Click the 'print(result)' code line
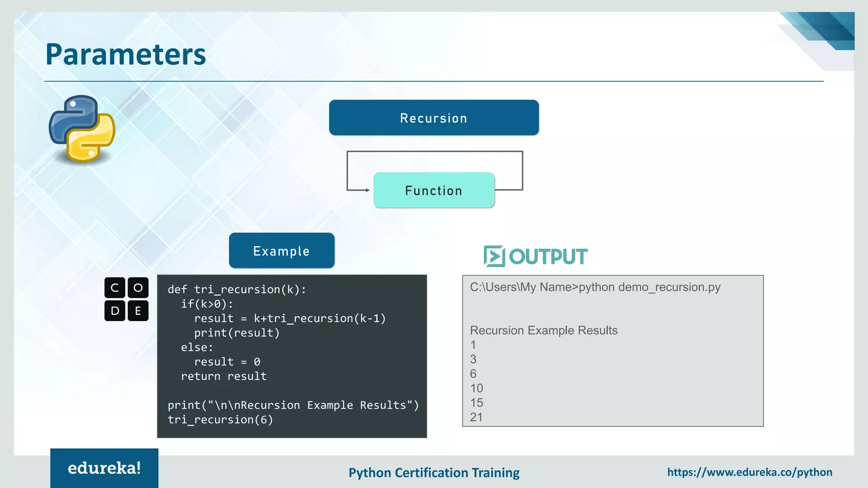The height and width of the screenshot is (488, 868). (237, 333)
